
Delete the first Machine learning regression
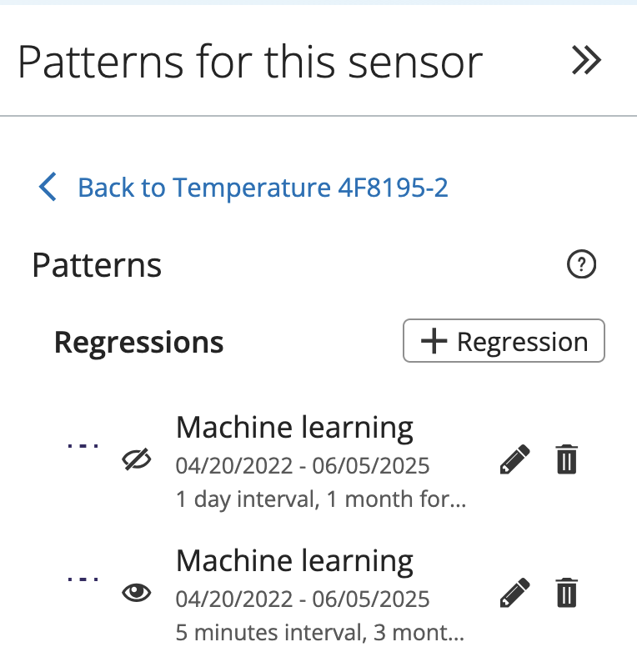tap(566, 459)
